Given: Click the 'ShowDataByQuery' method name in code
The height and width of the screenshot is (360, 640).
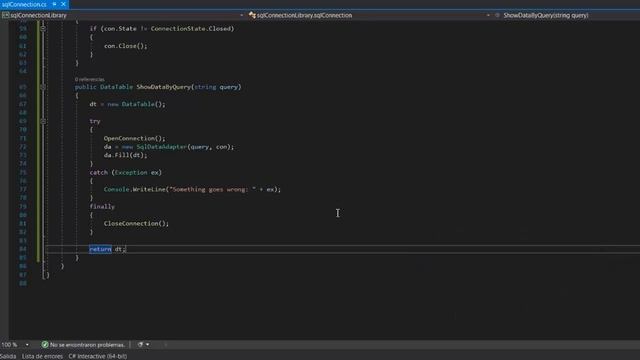Looking at the screenshot, I should tap(163, 87).
